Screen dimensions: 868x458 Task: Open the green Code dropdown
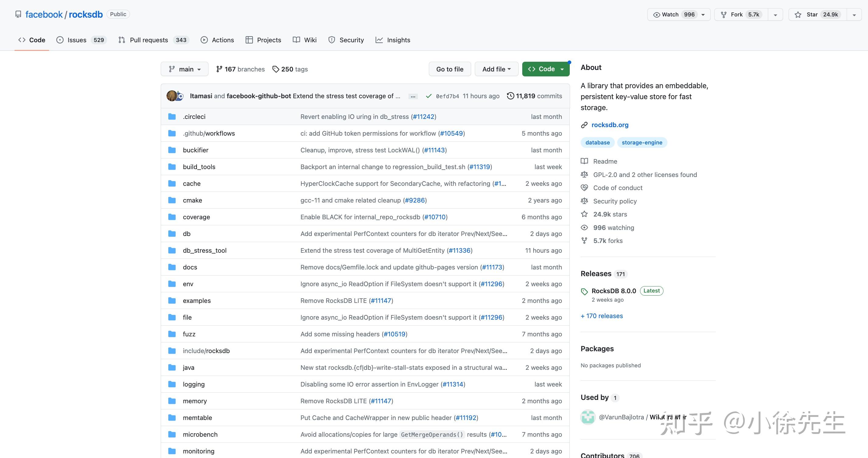pos(545,69)
